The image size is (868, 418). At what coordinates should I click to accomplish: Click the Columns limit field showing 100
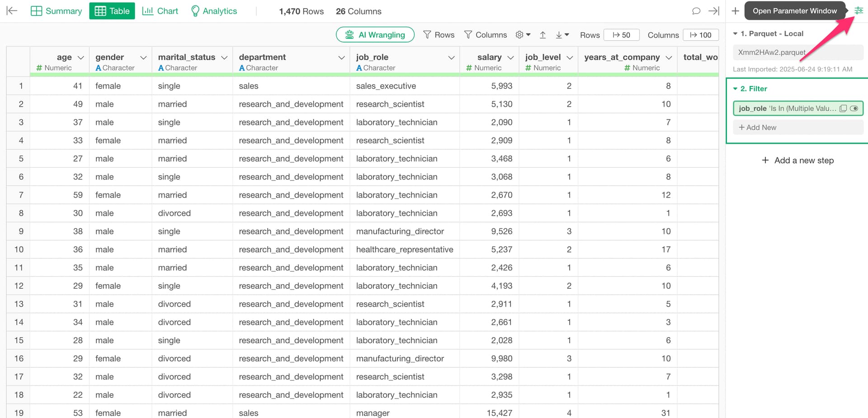click(x=701, y=35)
